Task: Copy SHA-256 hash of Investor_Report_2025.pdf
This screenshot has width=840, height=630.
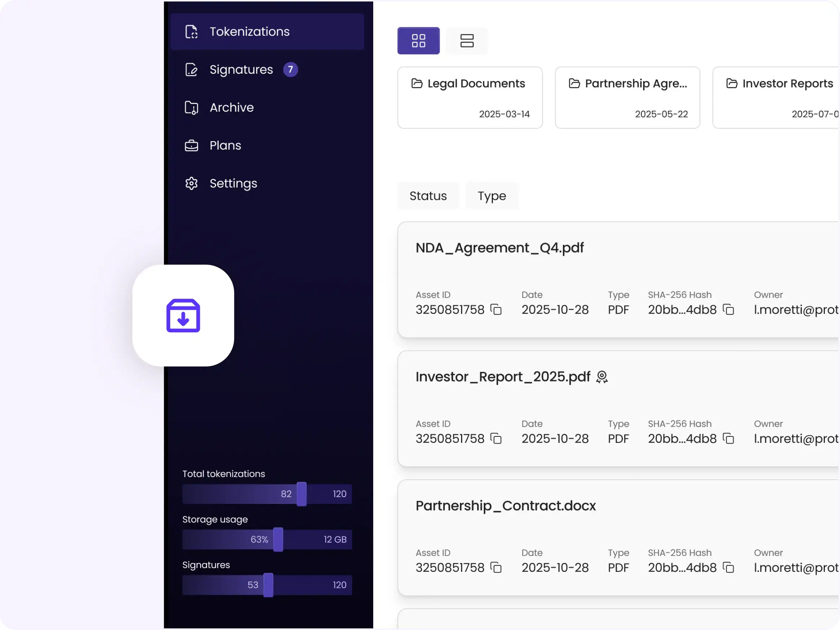Action: [x=728, y=439]
